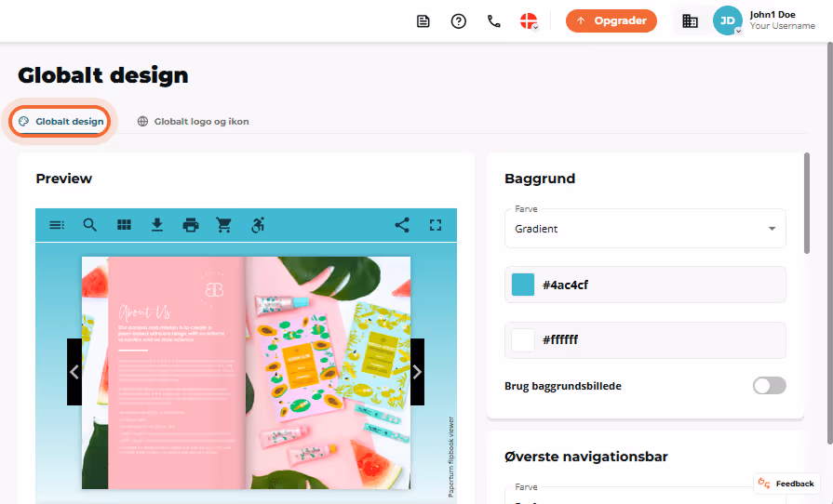Click the phone contact icon
This screenshot has width=833, height=504.
494,21
